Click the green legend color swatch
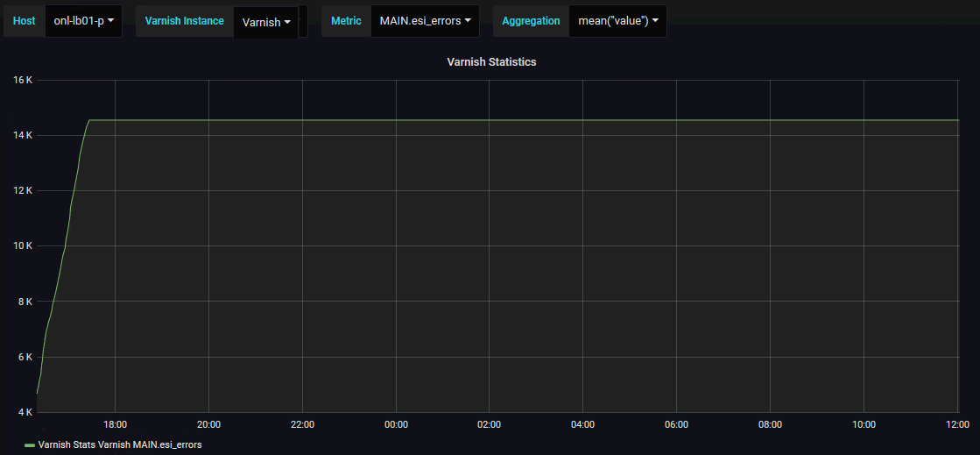 click(x=30, y=445)
